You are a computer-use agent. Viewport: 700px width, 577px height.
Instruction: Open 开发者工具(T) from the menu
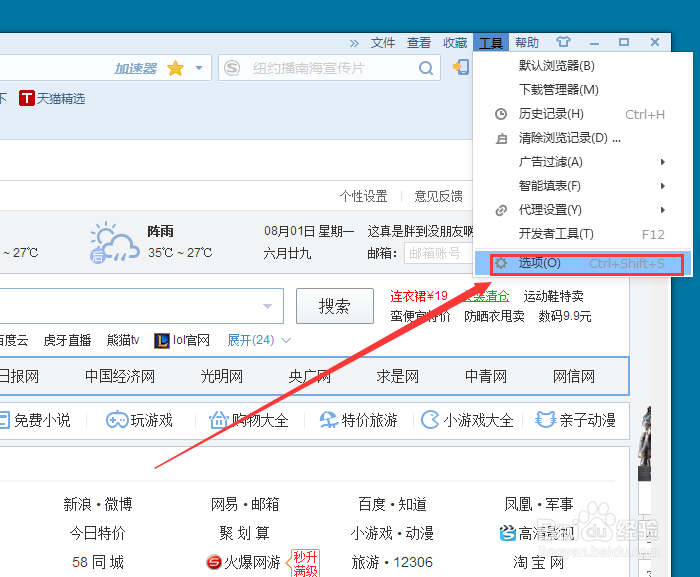click(582, 234)
